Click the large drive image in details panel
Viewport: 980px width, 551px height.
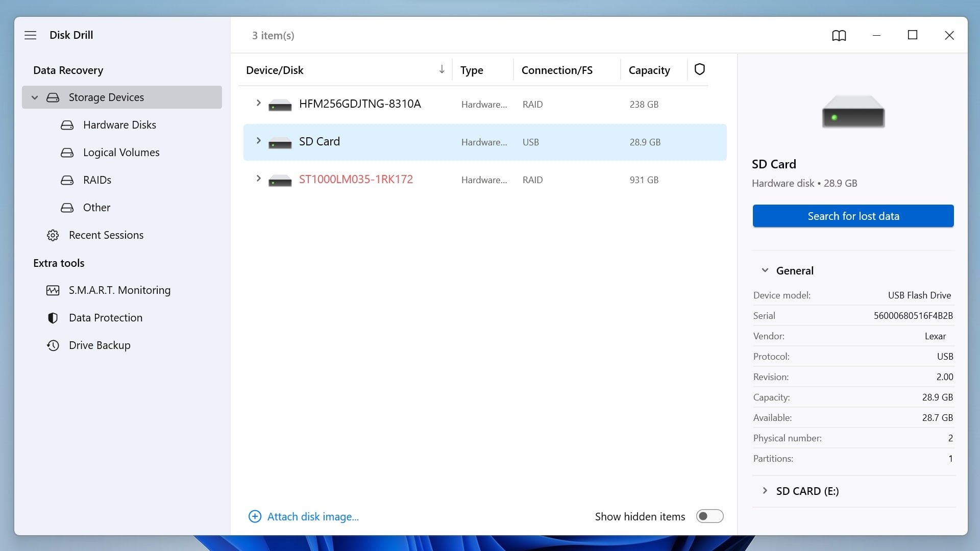click(853, 111)
